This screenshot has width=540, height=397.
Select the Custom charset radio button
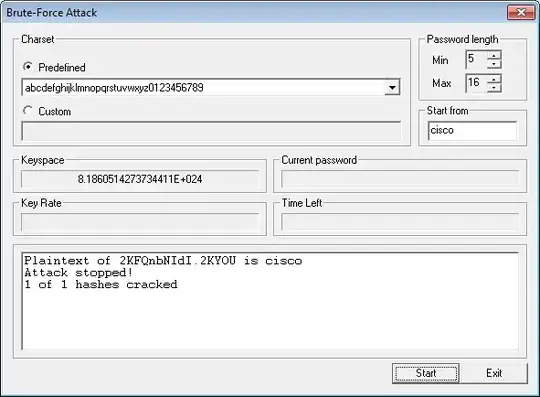[28, 111]
